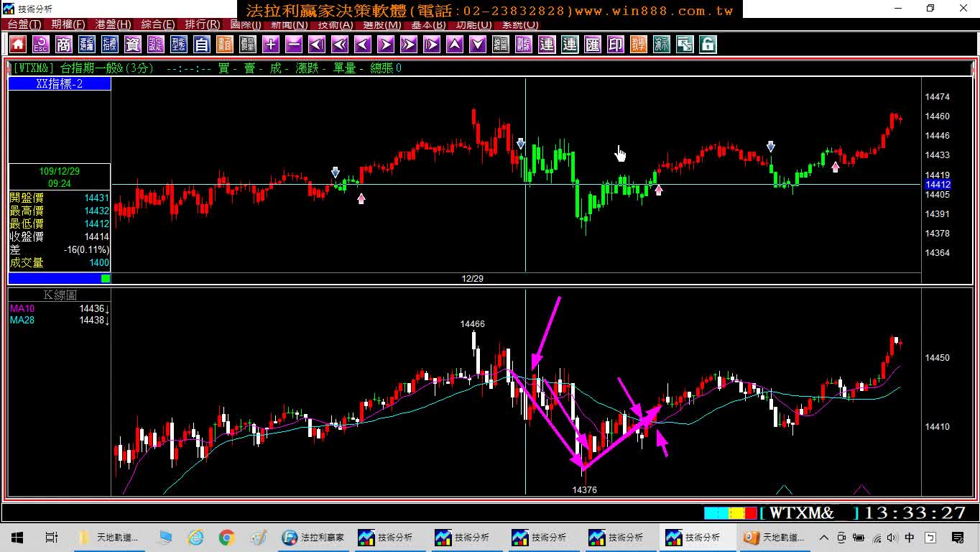Click the minus zoom-out toolbar icon

pyautogui.click(x=294, y=45)
